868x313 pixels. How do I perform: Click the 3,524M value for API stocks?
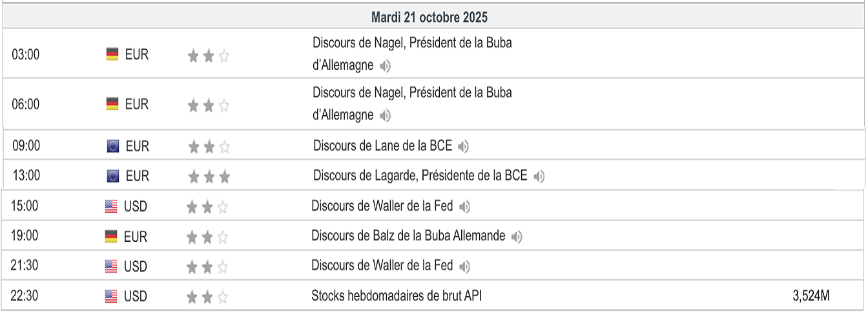pos(811,296)
